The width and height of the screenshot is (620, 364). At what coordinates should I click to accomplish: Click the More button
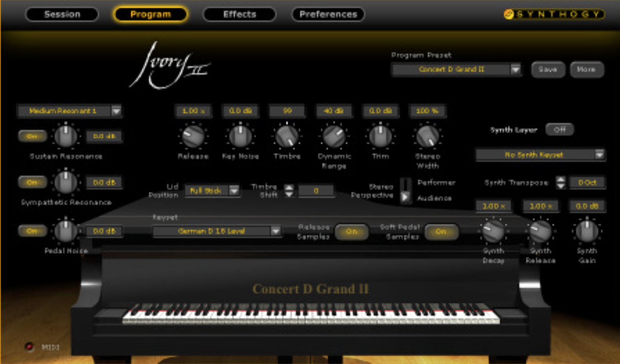click(x=586, y=69)
